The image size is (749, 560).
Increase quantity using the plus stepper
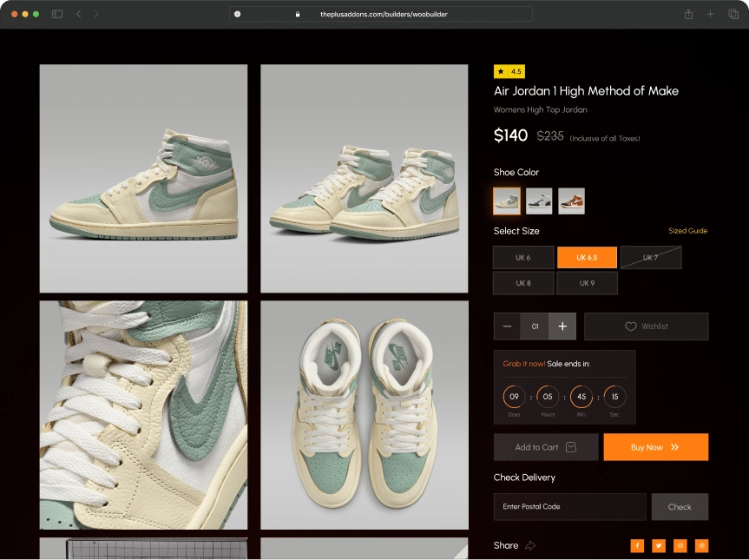[x=562, y=326]
